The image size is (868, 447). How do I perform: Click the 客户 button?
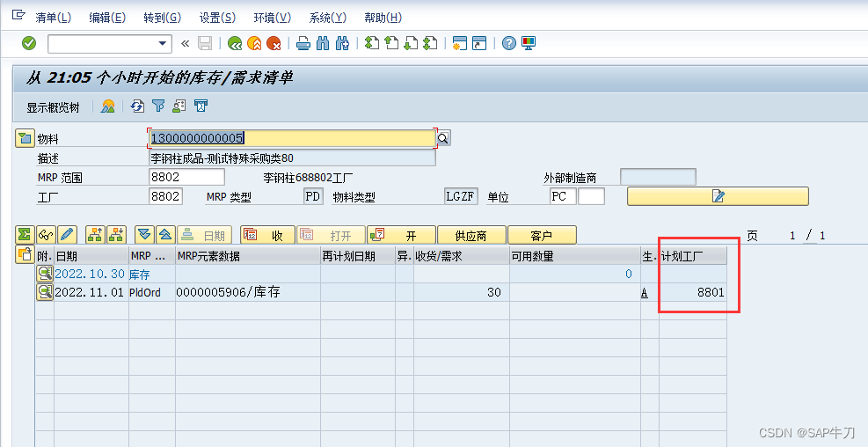click(542, 235)
